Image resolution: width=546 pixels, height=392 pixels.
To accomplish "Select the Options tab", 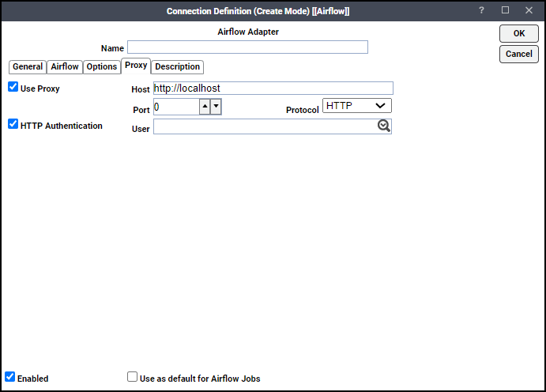I will (102, 66).
